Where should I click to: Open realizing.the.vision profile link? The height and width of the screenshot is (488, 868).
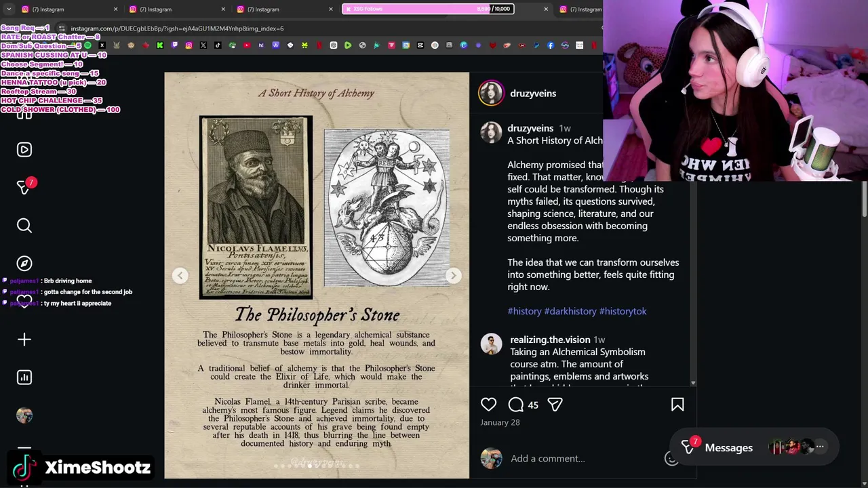(x=550, y=340)
